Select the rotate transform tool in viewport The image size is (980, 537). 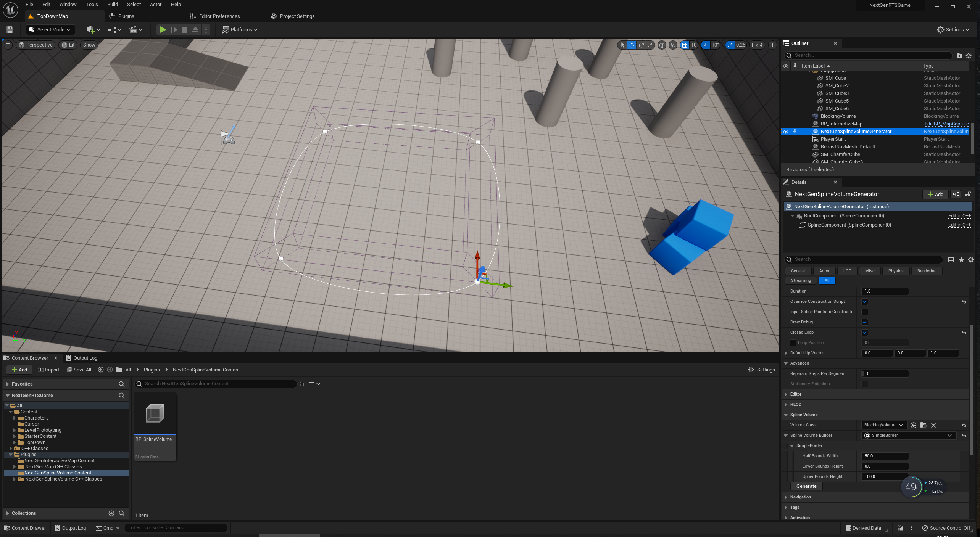(x=641, y=45)
